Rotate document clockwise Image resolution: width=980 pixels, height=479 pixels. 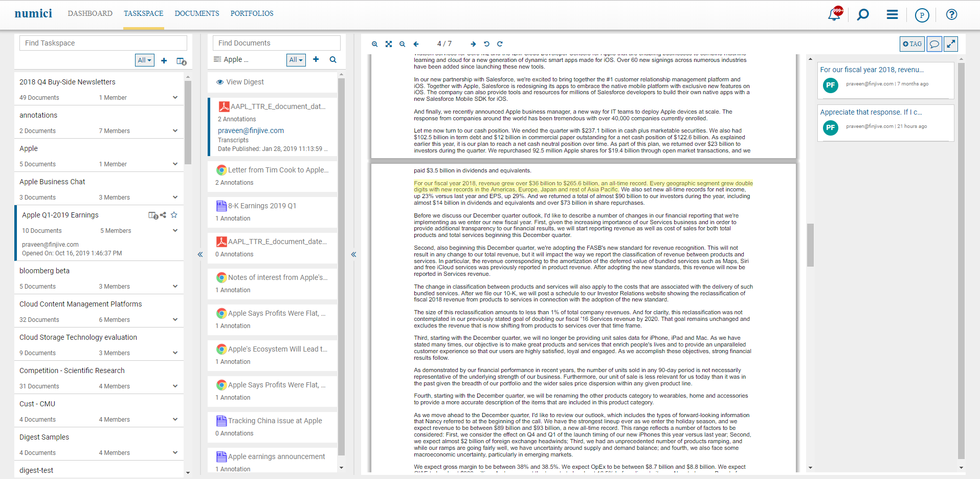[x=500, y=44]
